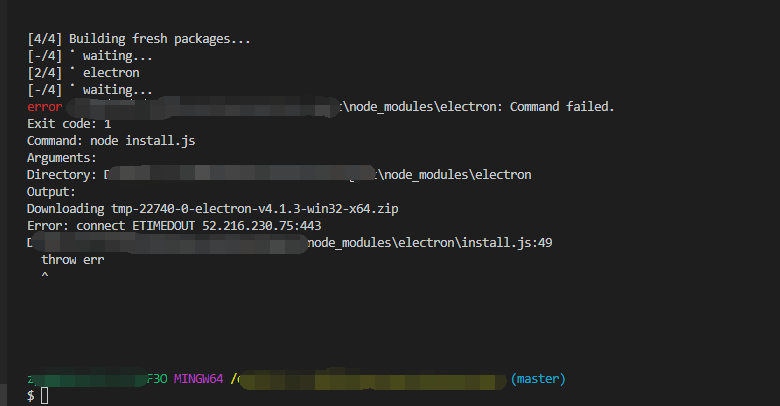Click the red "error" text
Viewport: 780px width, 406px height.
pyautogui.click(x=45, y=107)
